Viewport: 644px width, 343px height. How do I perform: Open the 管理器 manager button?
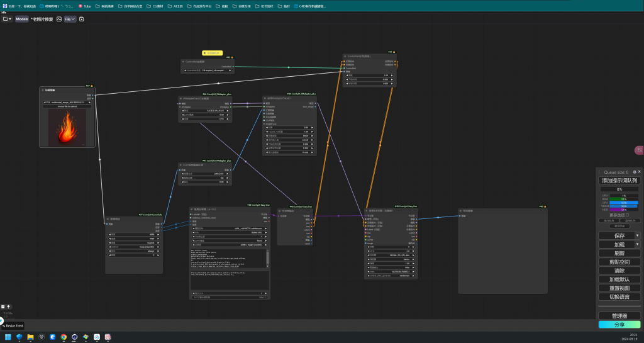click(x=619, y=316)
